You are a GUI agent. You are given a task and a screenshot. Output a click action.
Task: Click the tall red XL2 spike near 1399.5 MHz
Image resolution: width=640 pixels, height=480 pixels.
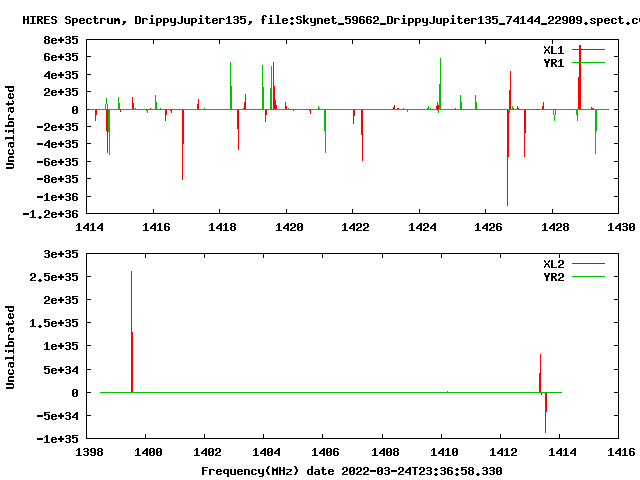coord(131,331)
